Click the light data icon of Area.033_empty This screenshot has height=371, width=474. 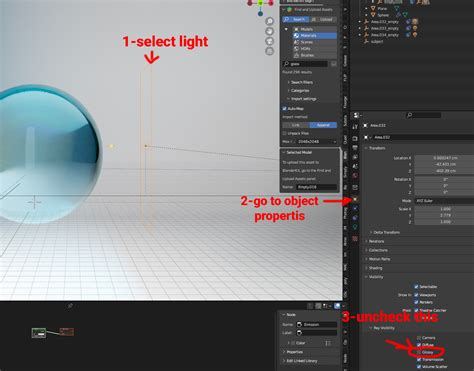coord(415,28)
